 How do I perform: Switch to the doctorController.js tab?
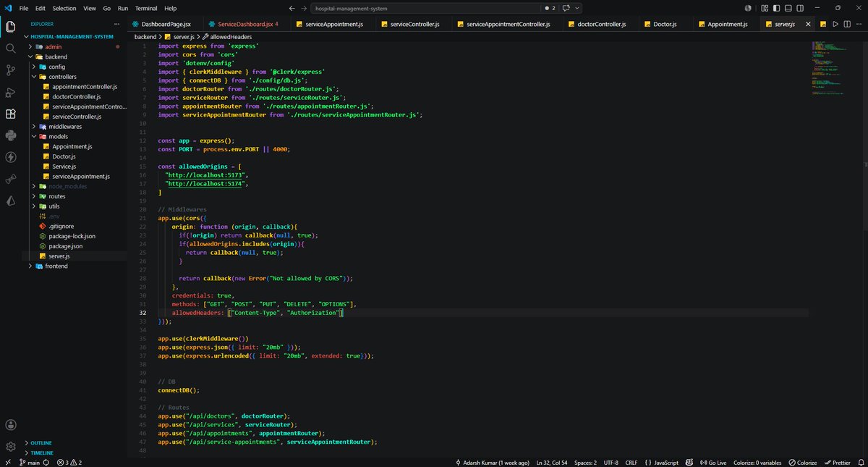pyautogui.click(x=602, y=24)
